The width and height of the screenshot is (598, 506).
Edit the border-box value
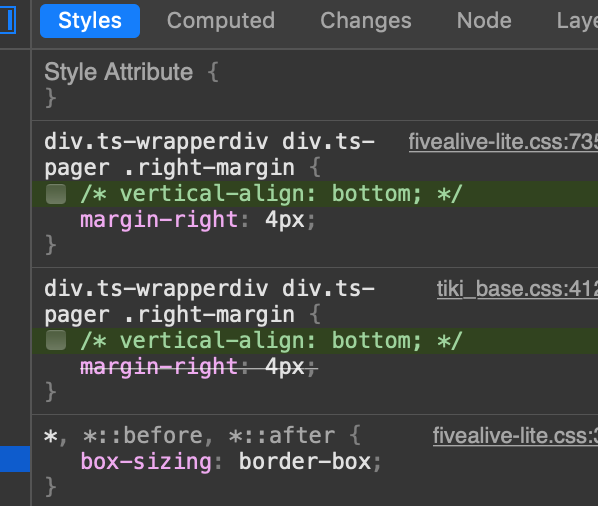(305, 462)
